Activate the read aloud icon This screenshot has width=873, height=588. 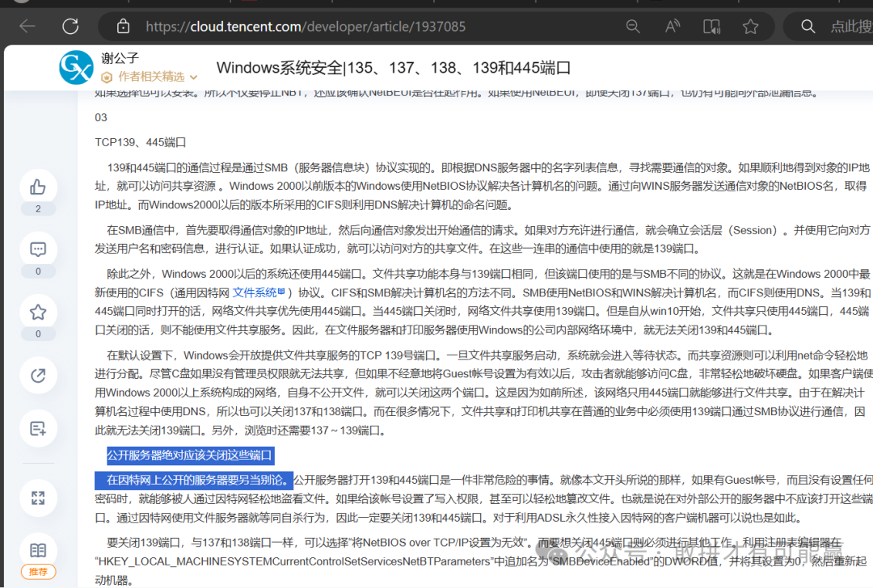673,27
